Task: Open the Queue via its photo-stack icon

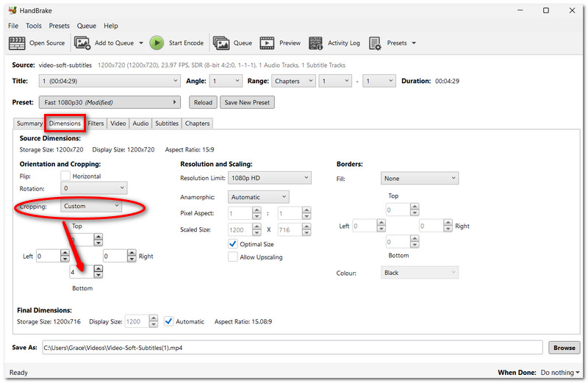Action: 221,43
